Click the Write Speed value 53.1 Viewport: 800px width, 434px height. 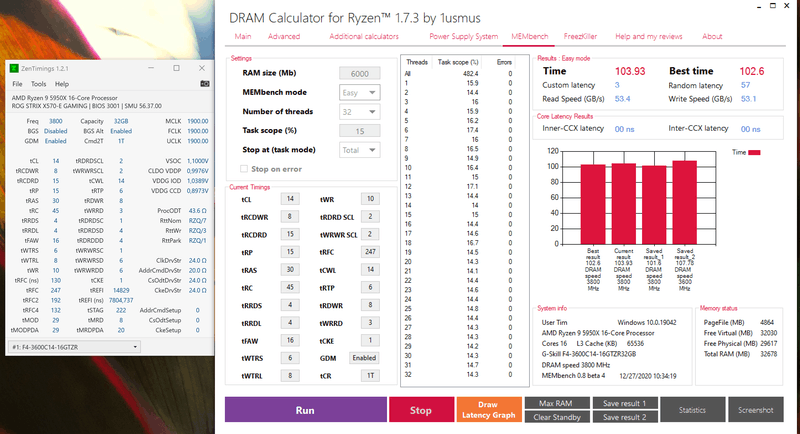click(x=748, y=99)
